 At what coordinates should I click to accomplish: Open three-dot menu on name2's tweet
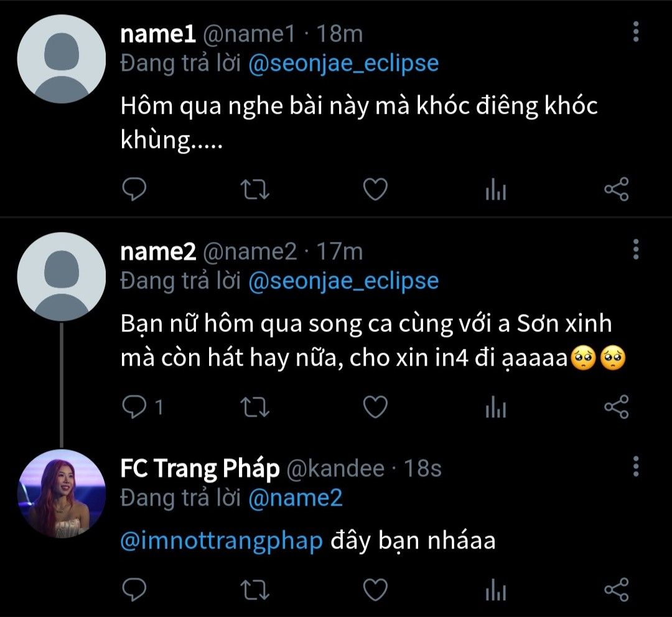pos(635,249)
